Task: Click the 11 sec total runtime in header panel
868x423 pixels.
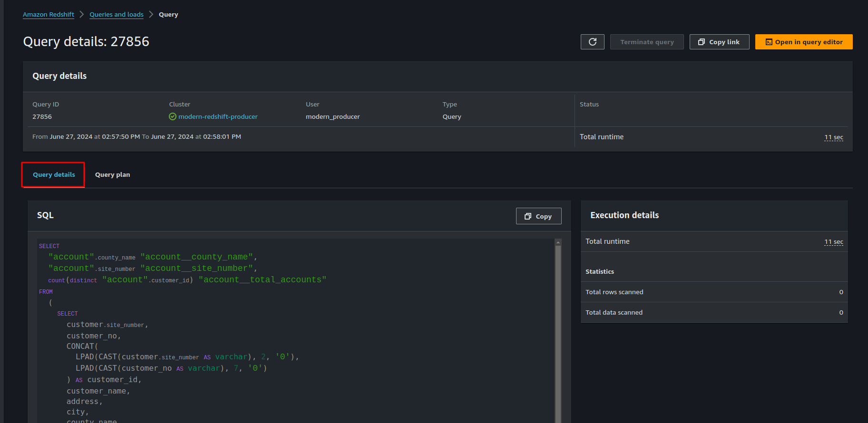Action: coord(834,137)
